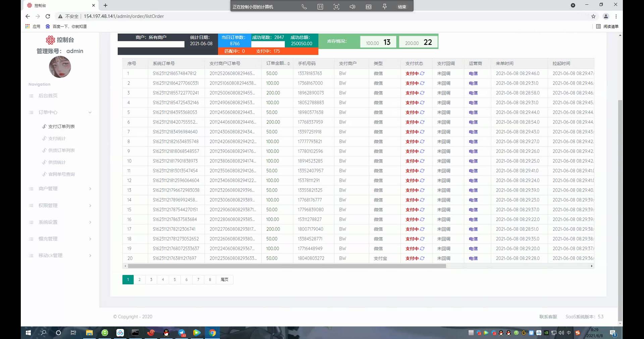Click the refresh icon in row 1 payment status
Screen dimensions: 644x339
click(x=422, y=74)
